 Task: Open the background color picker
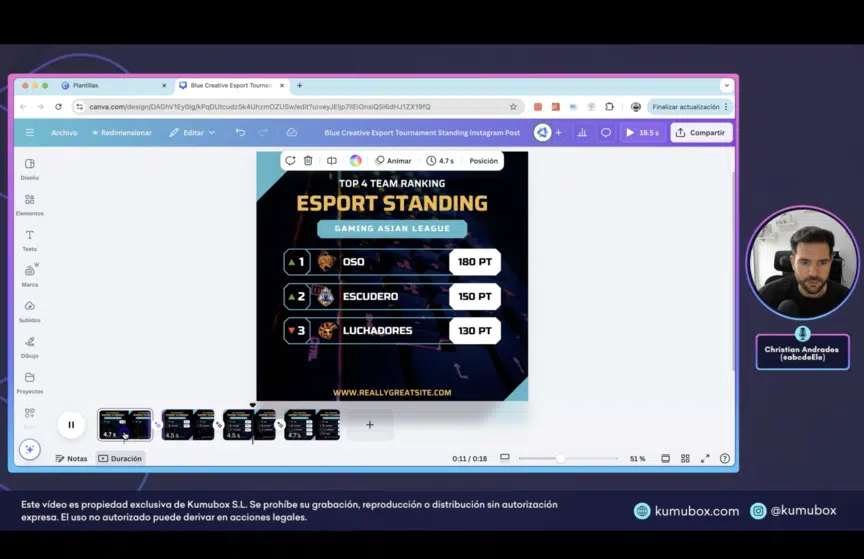point(355,160)
